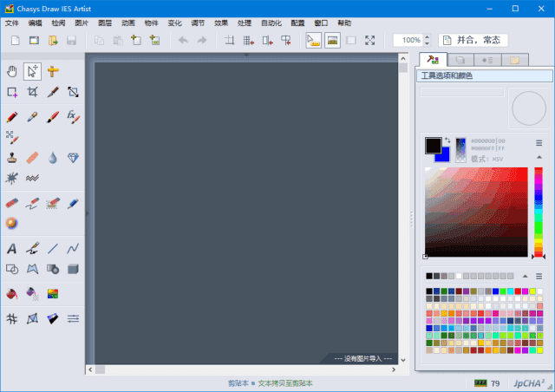Swap foreground and background colors
555x392 pixels.
pyautogui.click(x=447, y=139)
